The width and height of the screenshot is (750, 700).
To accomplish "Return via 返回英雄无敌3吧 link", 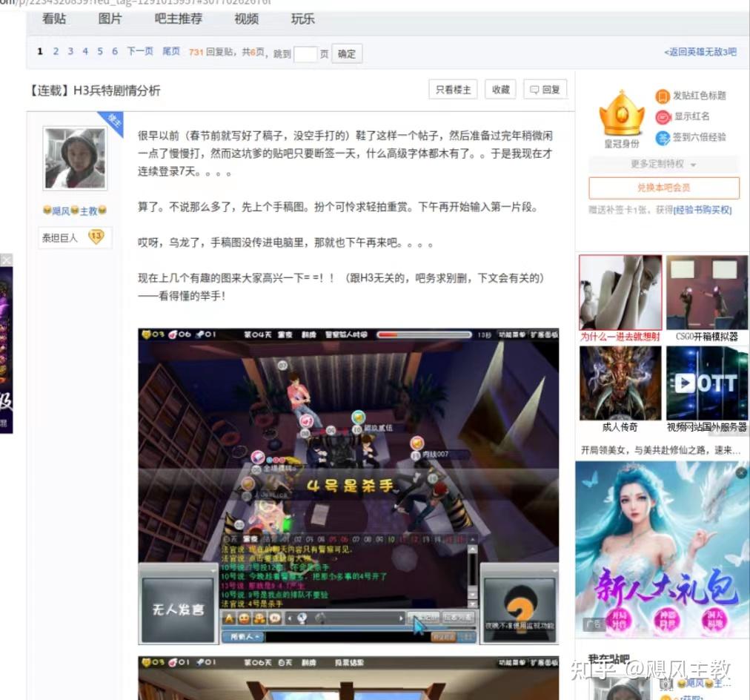I will pos(700,52).
